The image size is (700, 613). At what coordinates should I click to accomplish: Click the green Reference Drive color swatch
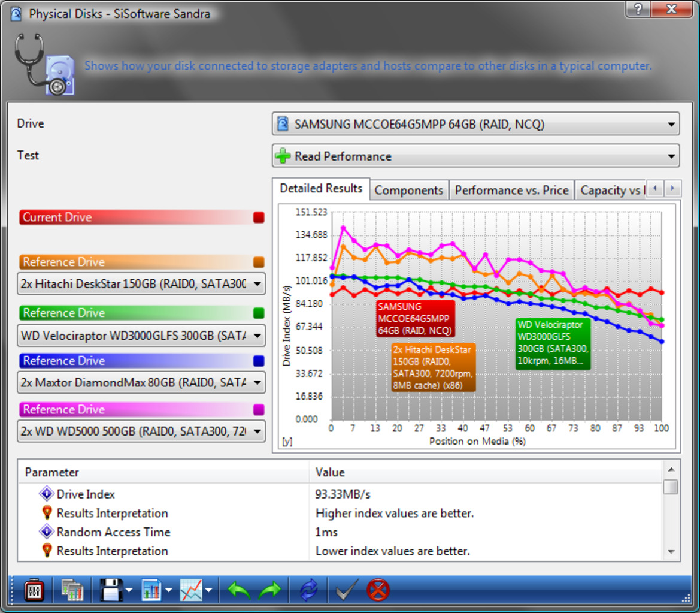259,313
